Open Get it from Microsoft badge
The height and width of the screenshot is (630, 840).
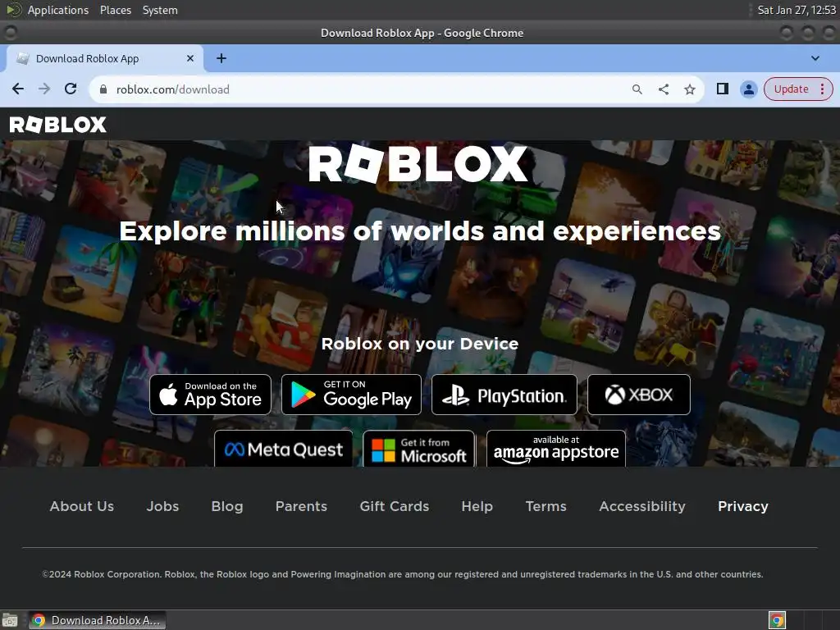coord(419,449)
